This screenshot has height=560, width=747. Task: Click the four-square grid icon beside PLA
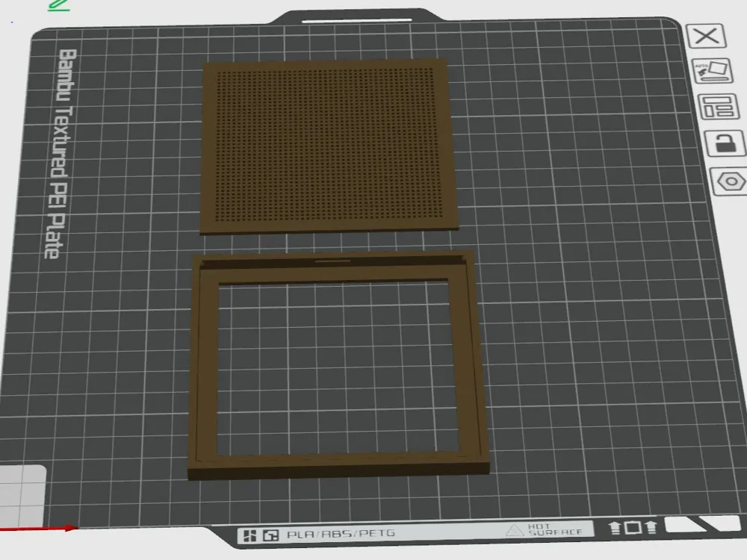pyautogui.click(x=250, y=535)
